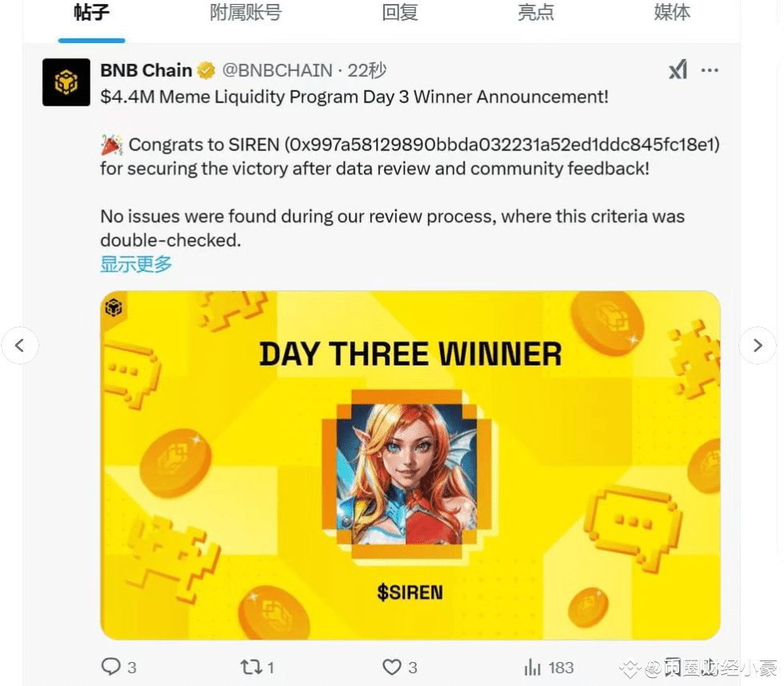Click the @BNBCHAIN handle link

pyautogui.click(x=277, y=70)
